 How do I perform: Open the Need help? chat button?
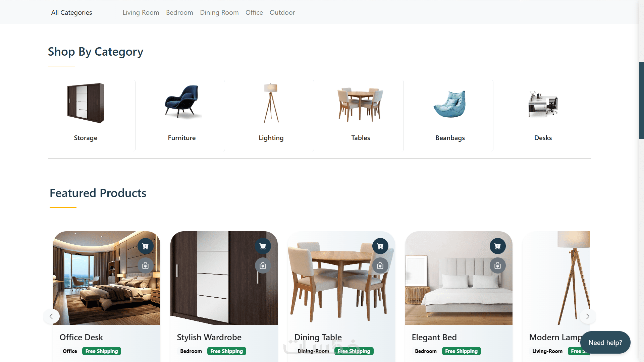(605, 343)
